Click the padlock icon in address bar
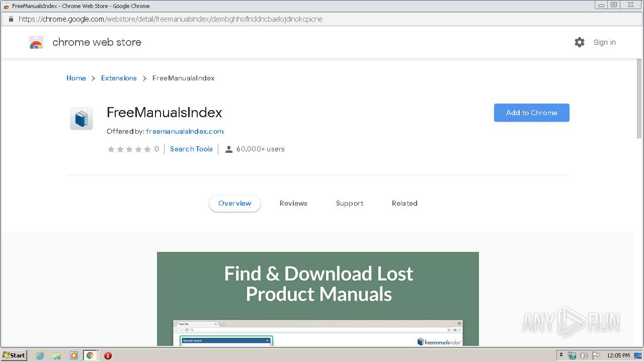Image resolution: width=644 pixels, height=362 pixels. point(11,19)
